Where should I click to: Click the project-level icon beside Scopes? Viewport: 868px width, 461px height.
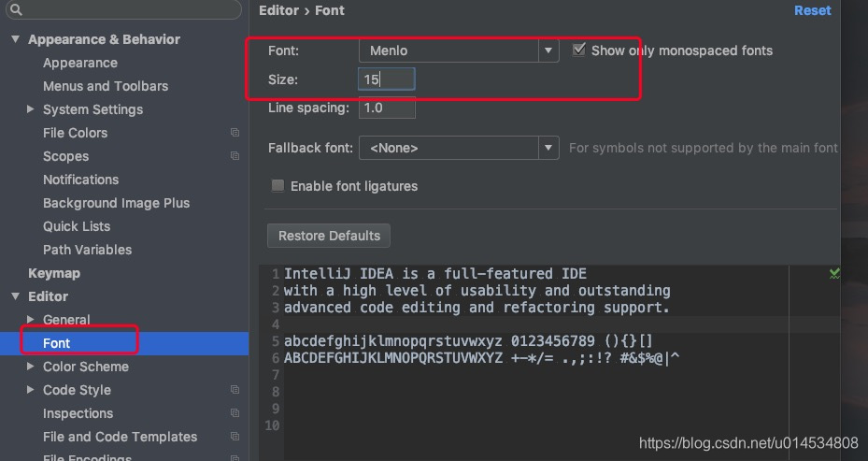click(235, 156)
